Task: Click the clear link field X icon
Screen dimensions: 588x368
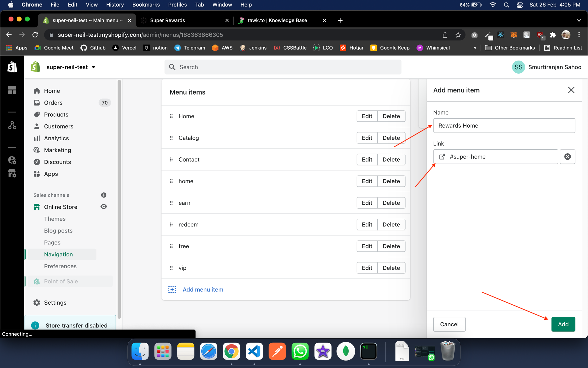Action: pos(567,157)
